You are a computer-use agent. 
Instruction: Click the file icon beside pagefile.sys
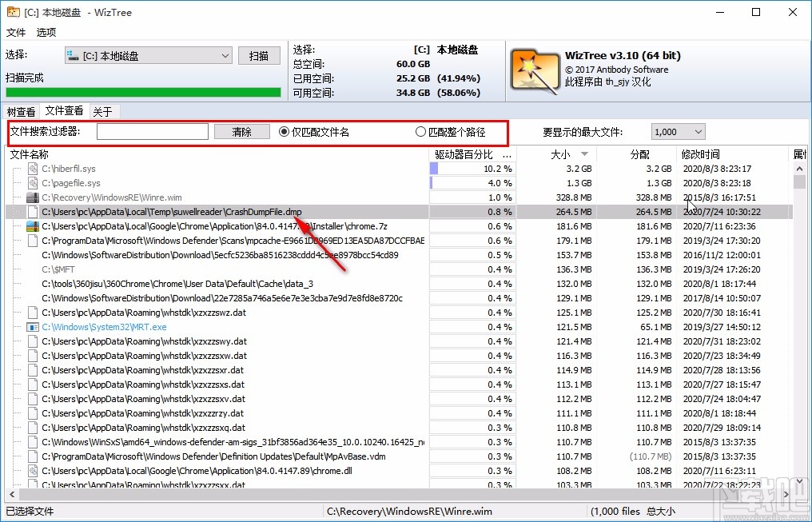pyautogui.click(x=31, y=183)
